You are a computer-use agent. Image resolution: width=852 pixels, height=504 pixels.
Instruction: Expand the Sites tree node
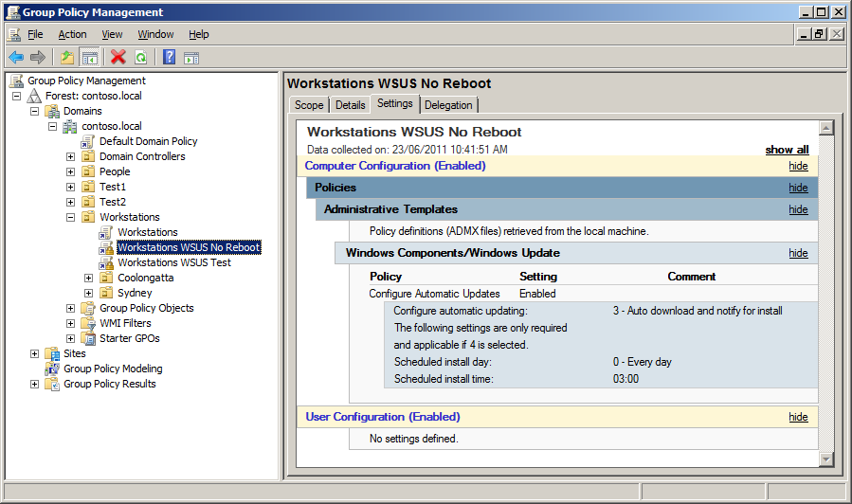pyautogui.click(x=35, y=353)
